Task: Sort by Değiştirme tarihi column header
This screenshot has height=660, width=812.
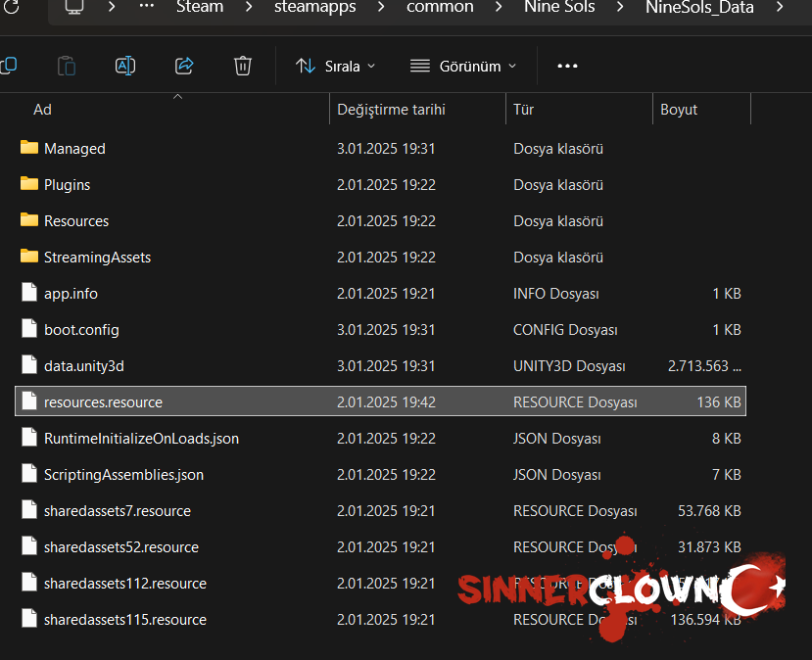Action: click(x=391, y=110)
